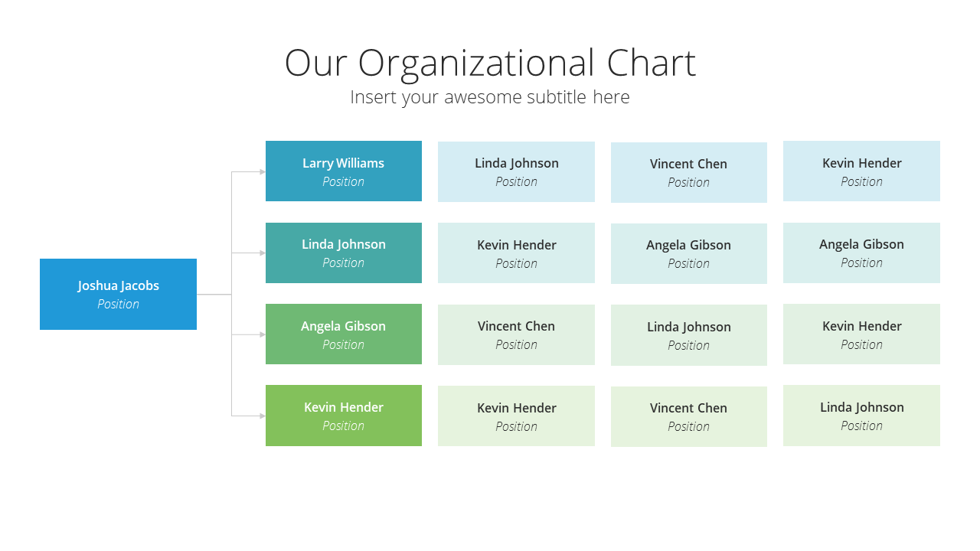Viewport: 980px width, 551px height.
Task: Click the arrowhead pointing to solid Angela Gibson
Action: (263, 334)
